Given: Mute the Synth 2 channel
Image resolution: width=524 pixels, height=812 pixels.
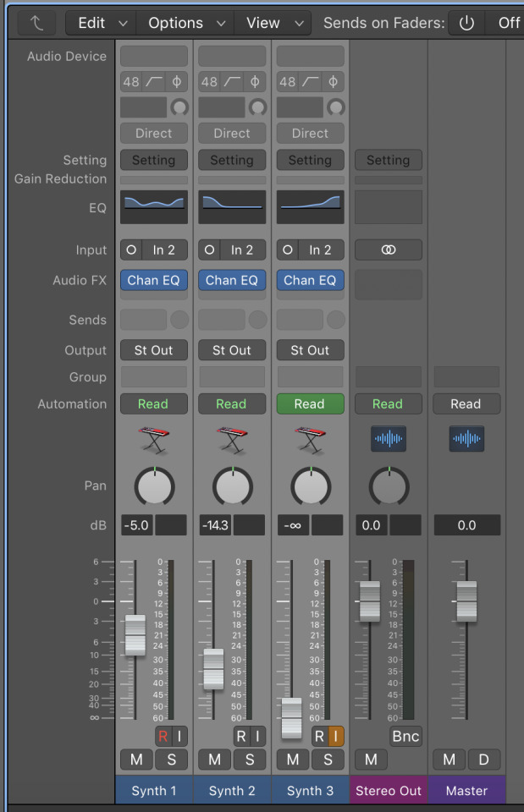Looking at the screenshot, I should pos(214,760).
